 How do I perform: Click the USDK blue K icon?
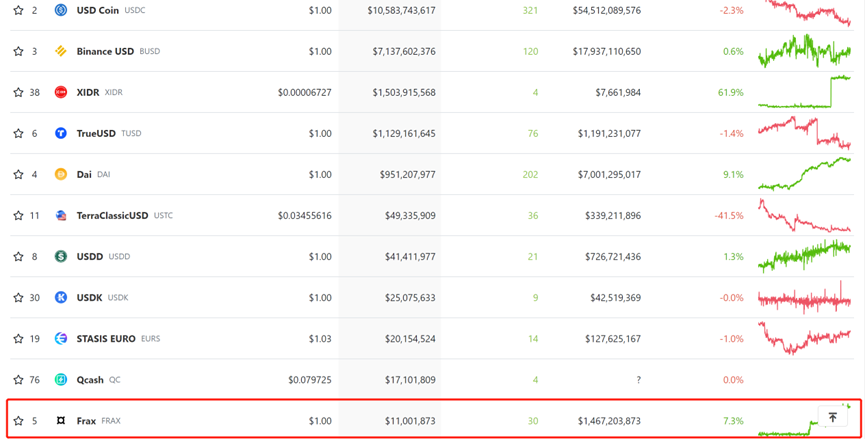click(61, 298)
